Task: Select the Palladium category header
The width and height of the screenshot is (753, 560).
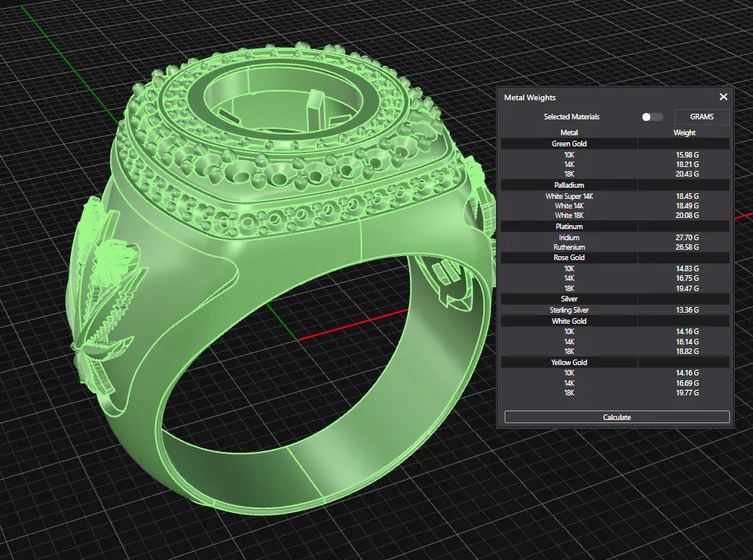Action: pyautogui.click(x=569, y=185)
